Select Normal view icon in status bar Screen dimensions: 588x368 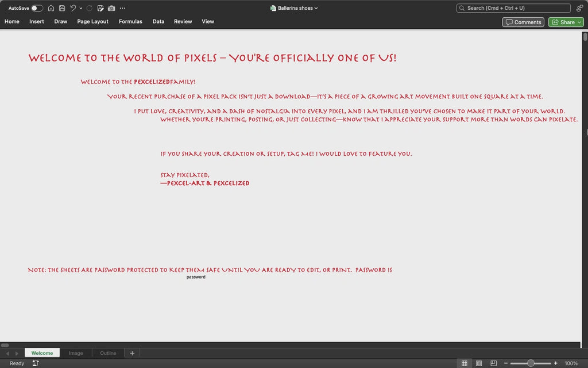tap(465, 363)
